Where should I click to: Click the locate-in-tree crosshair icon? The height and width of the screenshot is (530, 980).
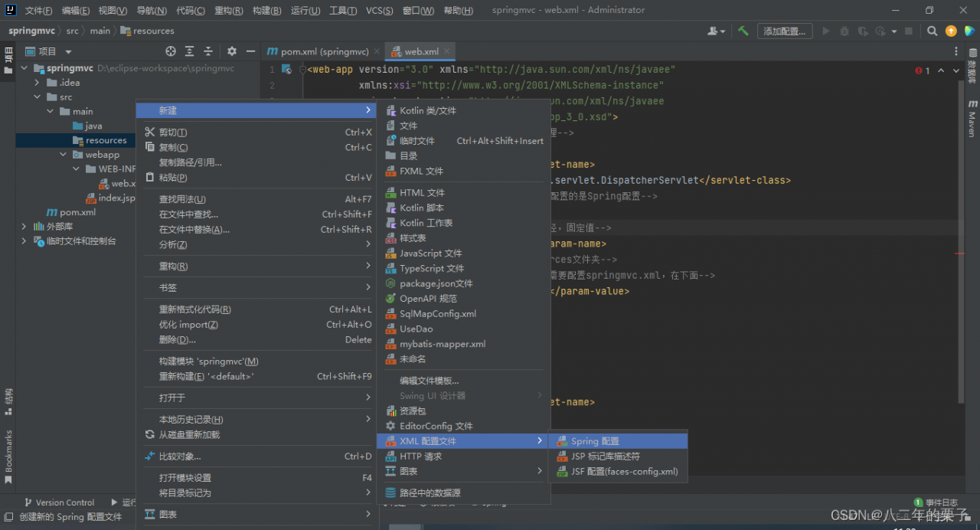(171, 51)
